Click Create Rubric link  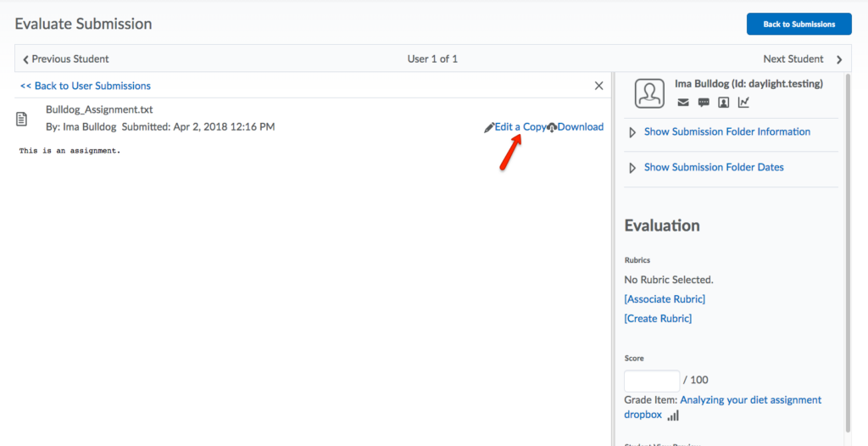pos(658,319)
